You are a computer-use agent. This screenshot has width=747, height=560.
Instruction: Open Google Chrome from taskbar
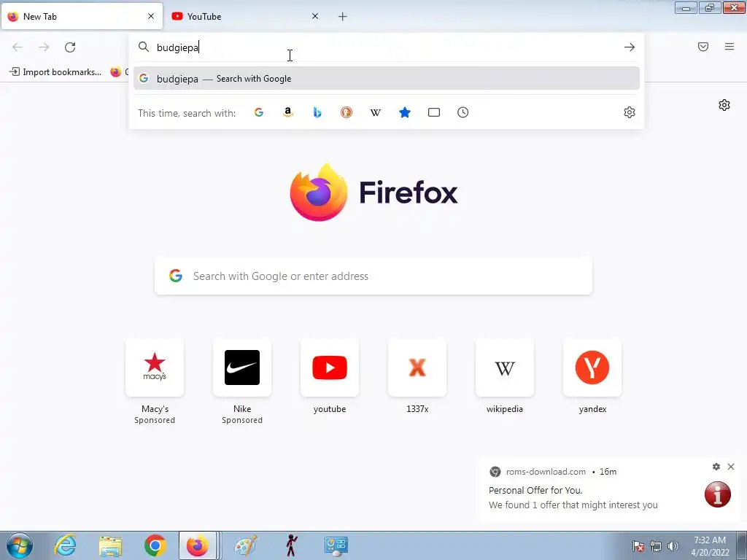tap(155, 545)
